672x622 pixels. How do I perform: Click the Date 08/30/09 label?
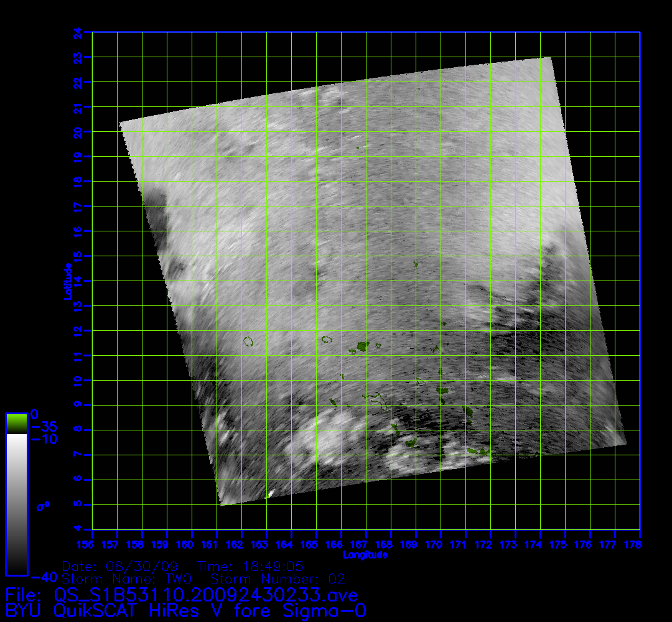(x=121, y=567)
